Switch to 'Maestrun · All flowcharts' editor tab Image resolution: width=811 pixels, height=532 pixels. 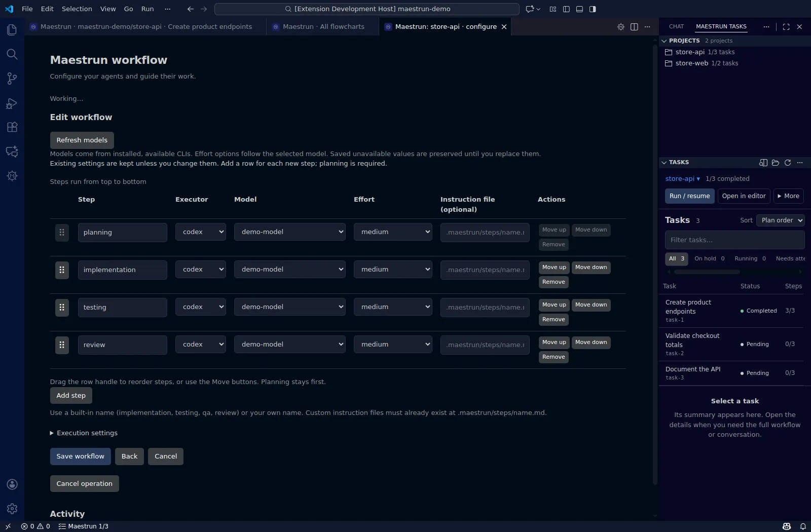click(323, 27)
